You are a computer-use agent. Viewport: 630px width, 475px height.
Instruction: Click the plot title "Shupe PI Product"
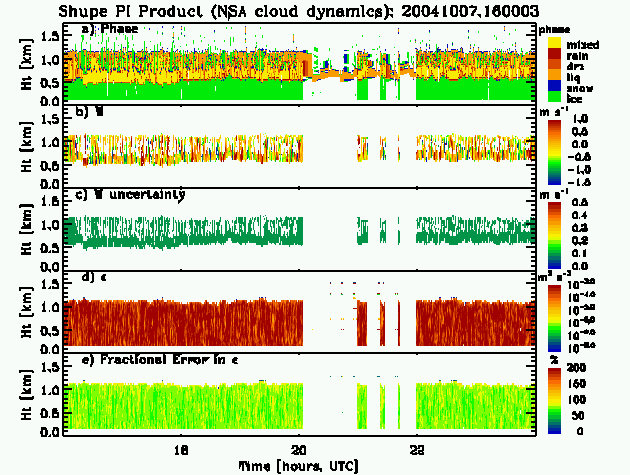pos(131,11)
